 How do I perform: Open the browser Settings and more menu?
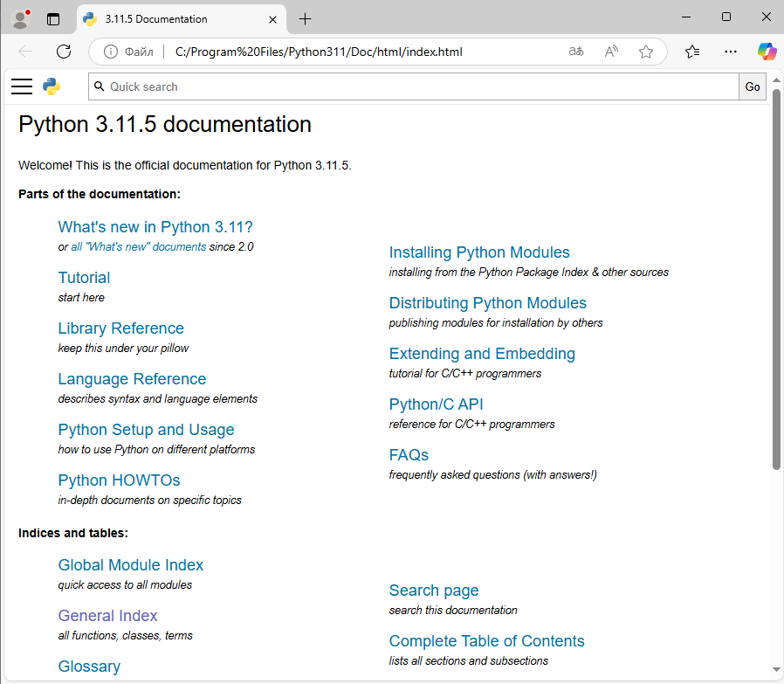(x=731, y=52)
